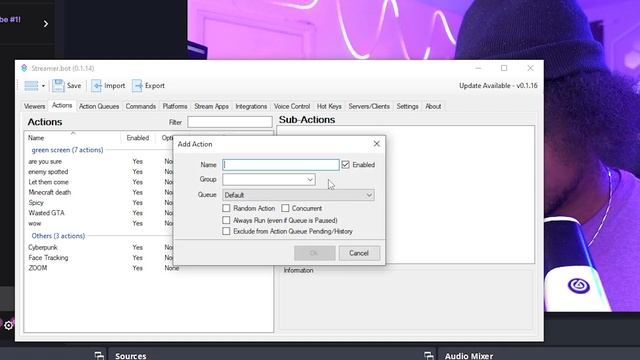The width and height of the screenshot is (640, 360).
Task: Open the About tab
Action: click(433, 106)
